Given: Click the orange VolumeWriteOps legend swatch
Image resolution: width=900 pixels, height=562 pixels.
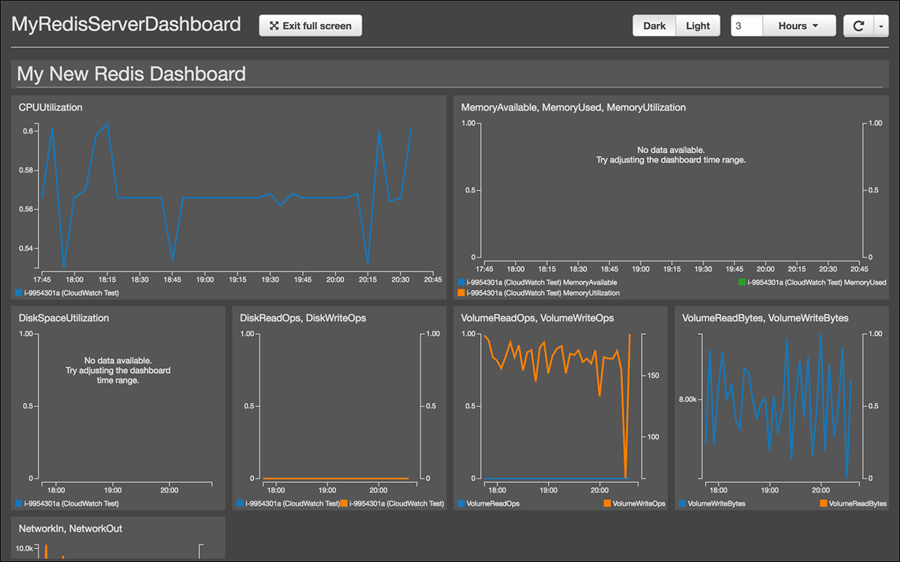Looking at the screenshot, I should [608, 504].
